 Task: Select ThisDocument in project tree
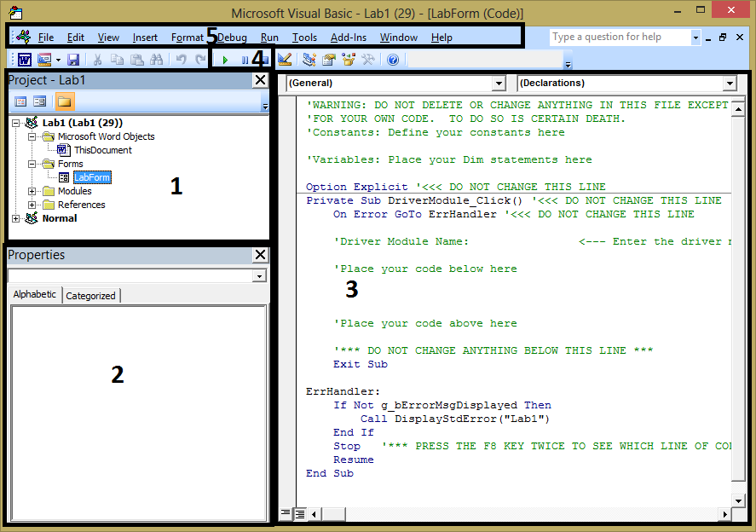click(x=102, y=150)
